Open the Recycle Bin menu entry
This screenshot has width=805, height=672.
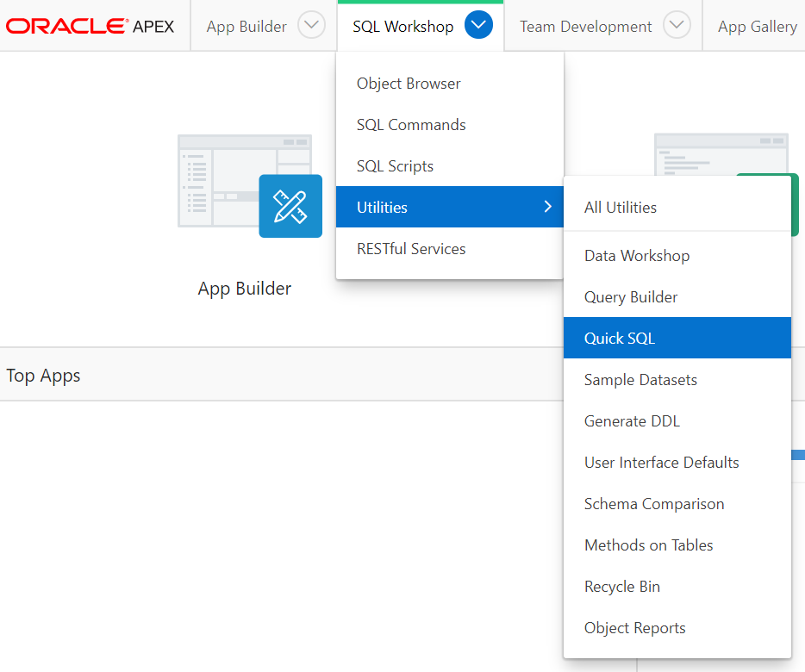tap(622, 587)
